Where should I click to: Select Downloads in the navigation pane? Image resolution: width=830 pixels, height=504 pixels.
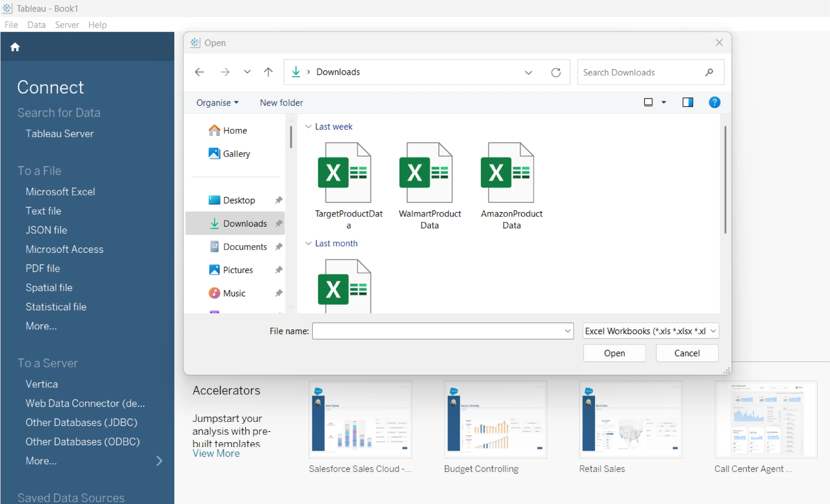pos(235,223)
